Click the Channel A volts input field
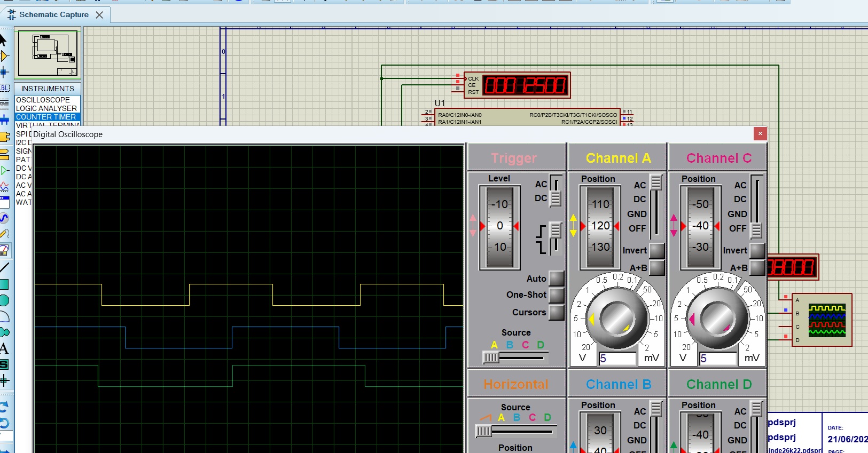Image resolution: width=868 pixels, height=453 pixels. (x=617, y=359)
